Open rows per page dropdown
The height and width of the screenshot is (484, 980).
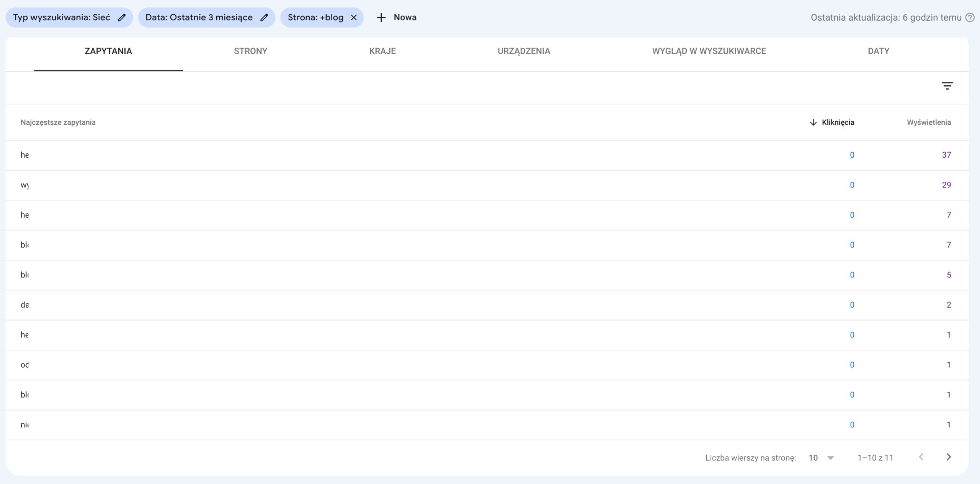point(830,458)
